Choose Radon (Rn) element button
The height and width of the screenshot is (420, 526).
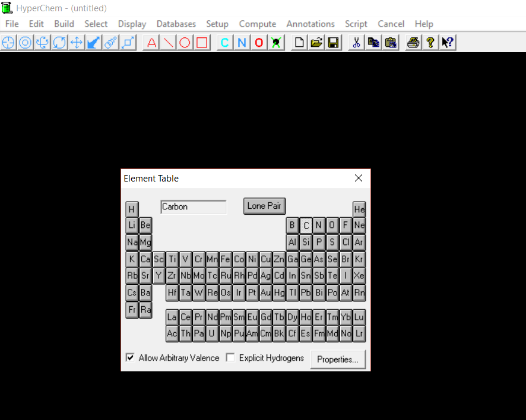359,292
